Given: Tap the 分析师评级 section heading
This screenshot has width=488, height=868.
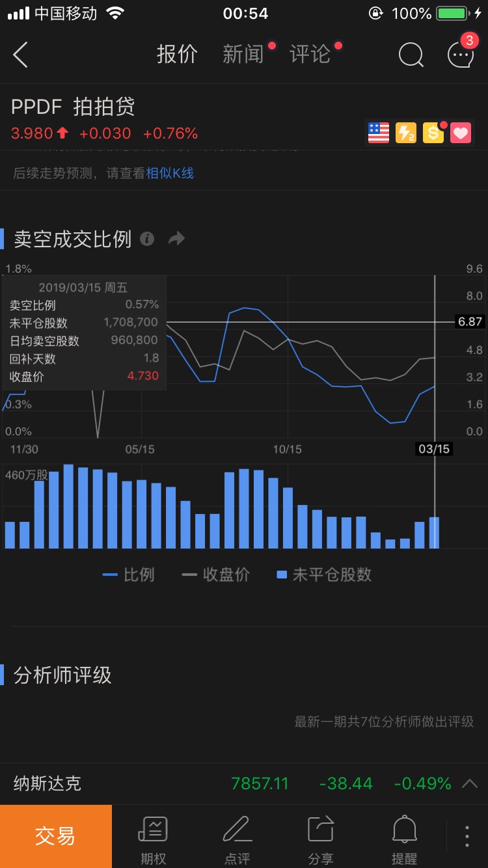Looking at the screenshot, I should (63, 675).
